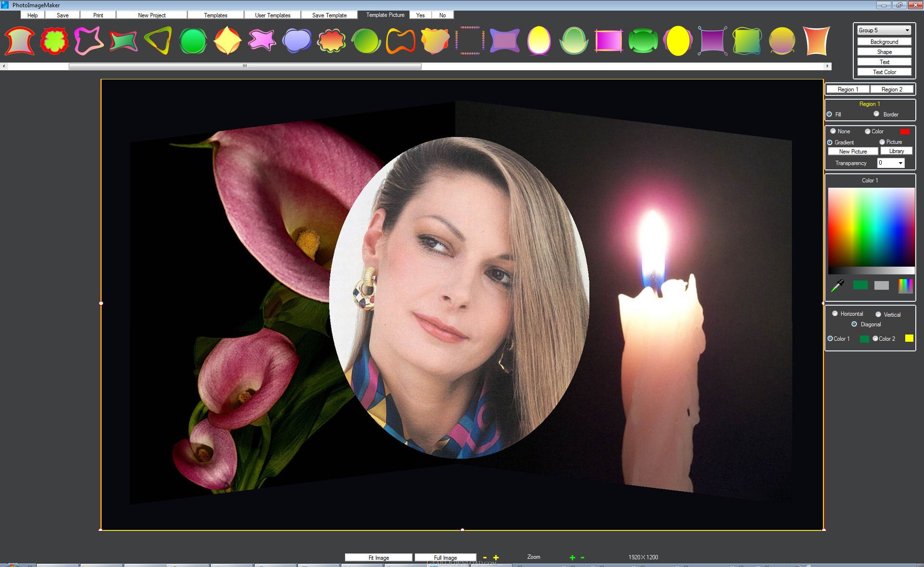Open the rainbow color palette icon
The height and width of the screenshot is (567, 924).
(905, 285)
